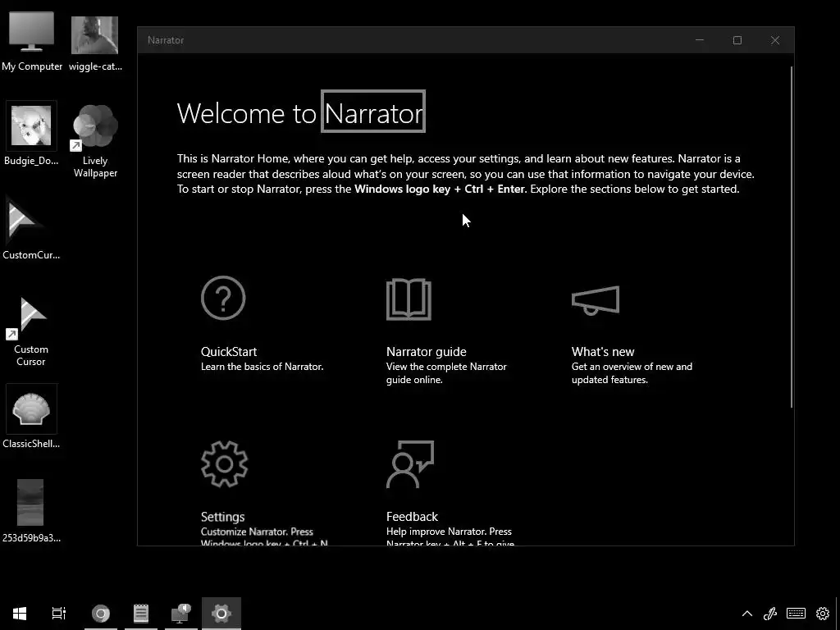Select the CustomCur... desktop icon
The height and width of the screenshot is (630, 840).
click(x=31, y=229)
